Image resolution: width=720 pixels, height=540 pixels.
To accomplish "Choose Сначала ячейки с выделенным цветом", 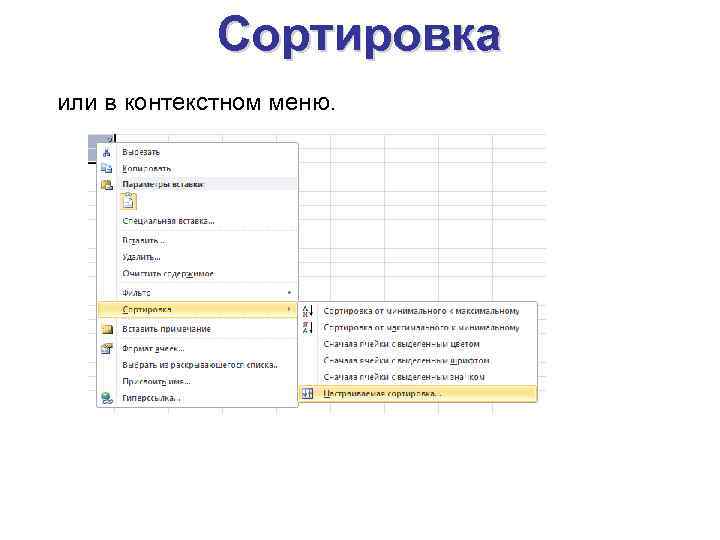I will click(401, 344).
